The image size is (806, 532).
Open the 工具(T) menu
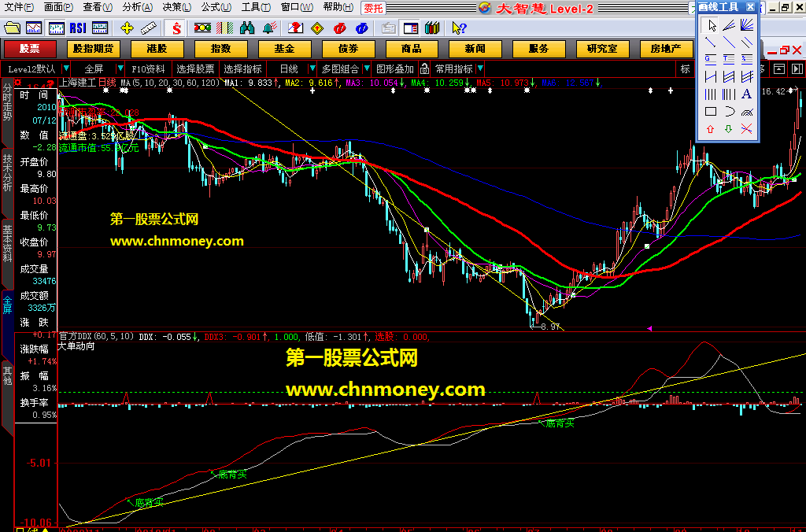coord(256,7)
